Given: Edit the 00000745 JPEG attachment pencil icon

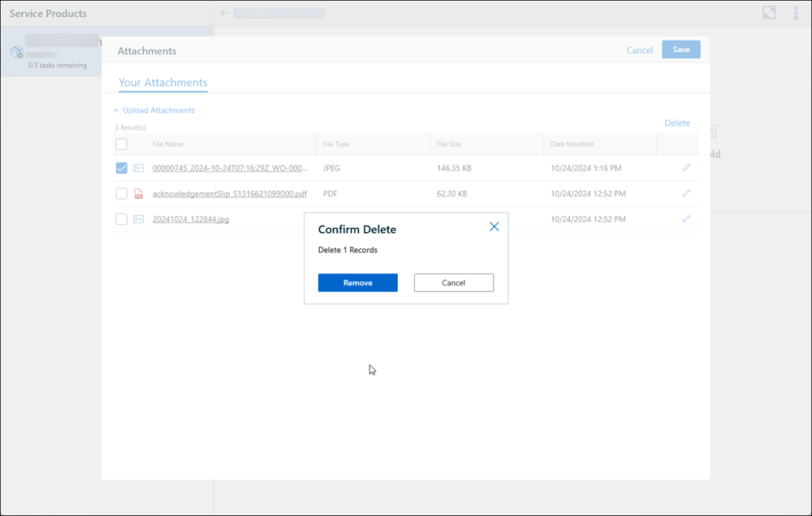Looking at the screenshot, I should 686,168.
